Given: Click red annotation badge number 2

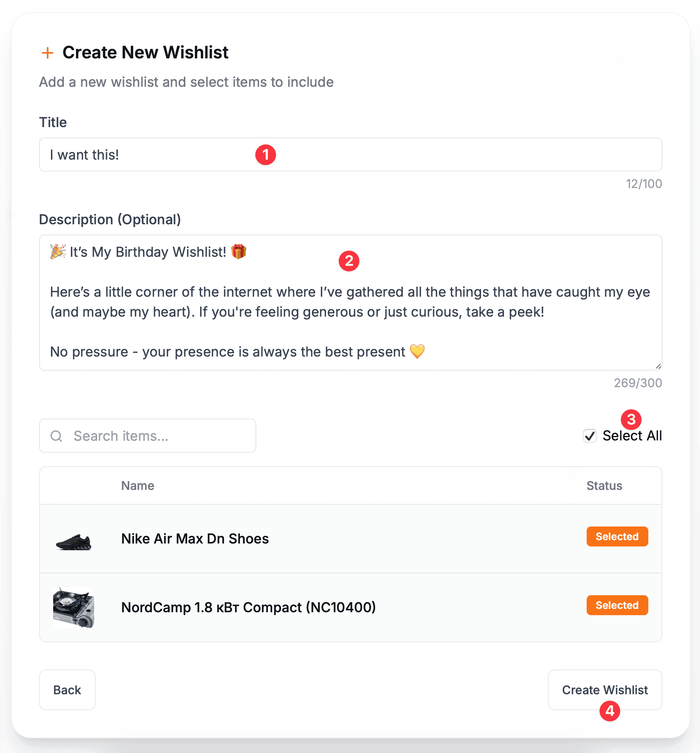Looking at the screenshot, I should click(x=349, y=261).
